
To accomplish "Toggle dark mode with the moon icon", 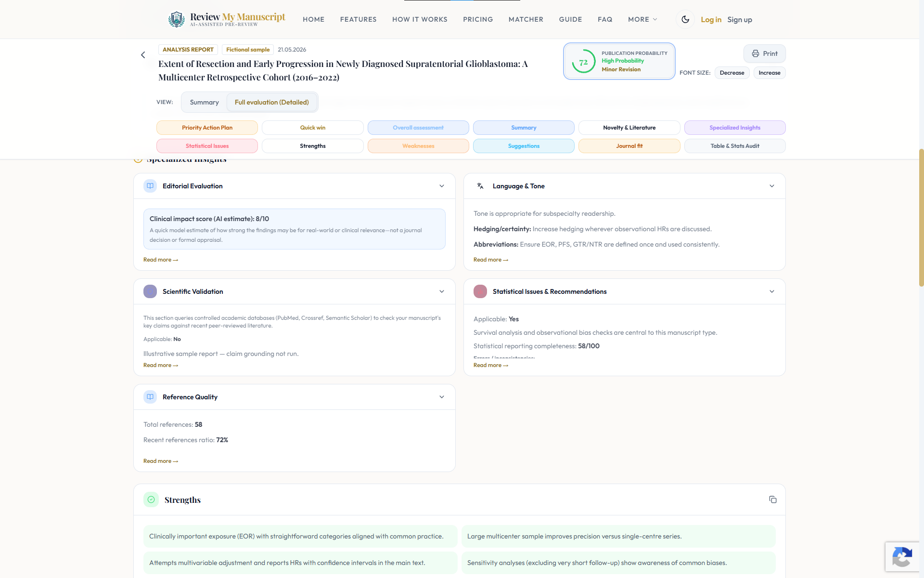I will click(685, 19).
